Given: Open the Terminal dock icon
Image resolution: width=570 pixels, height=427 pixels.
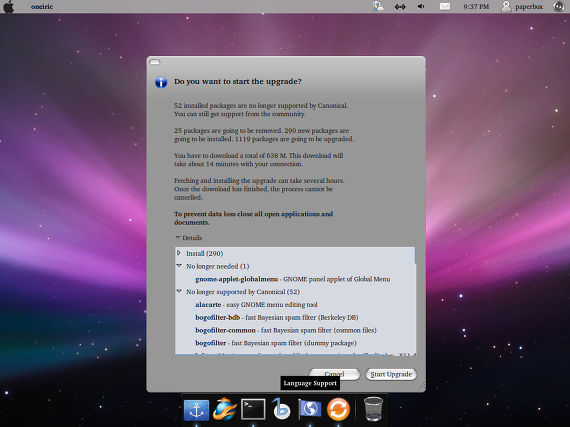Looking at the screenshot, I should click(x=253, y=409).
